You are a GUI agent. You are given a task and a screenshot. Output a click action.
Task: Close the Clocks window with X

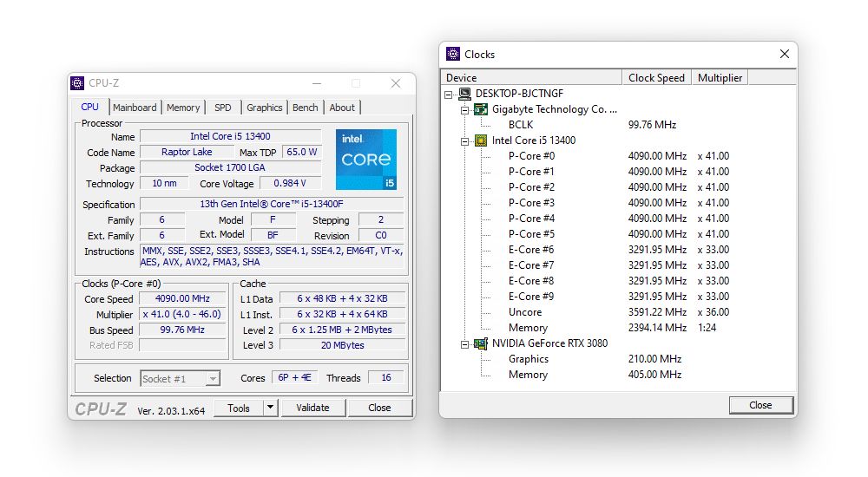(x=785, y=54)
